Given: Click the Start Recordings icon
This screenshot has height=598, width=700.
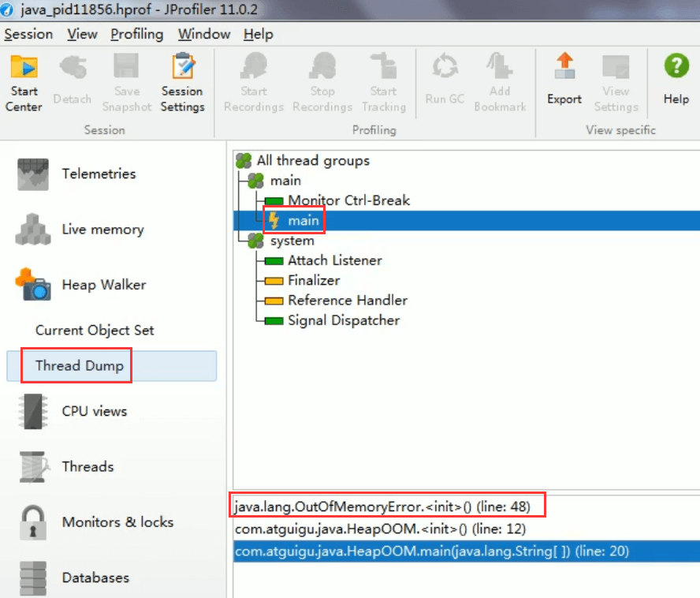Looking at the screenshot, I should (254, 66).
